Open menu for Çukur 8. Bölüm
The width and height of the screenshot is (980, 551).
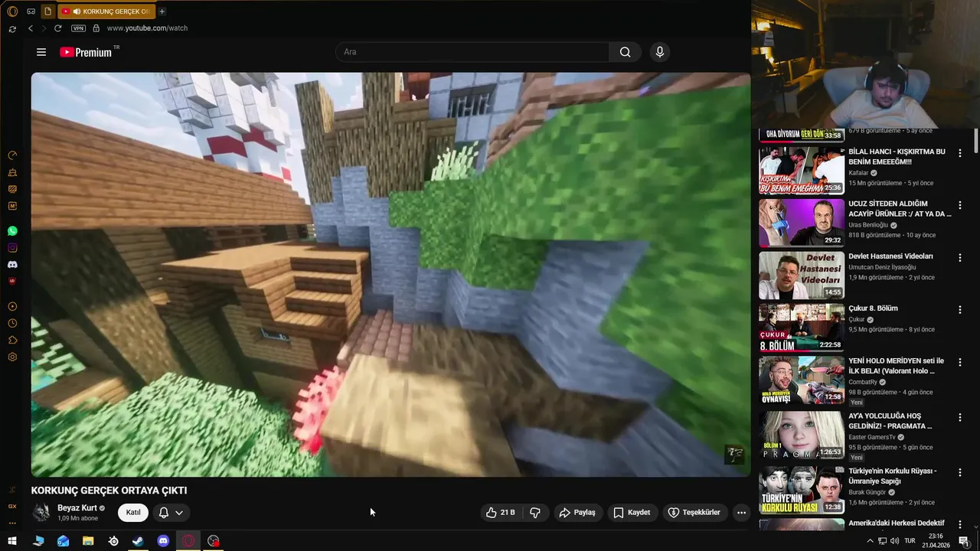pos(960,310)
